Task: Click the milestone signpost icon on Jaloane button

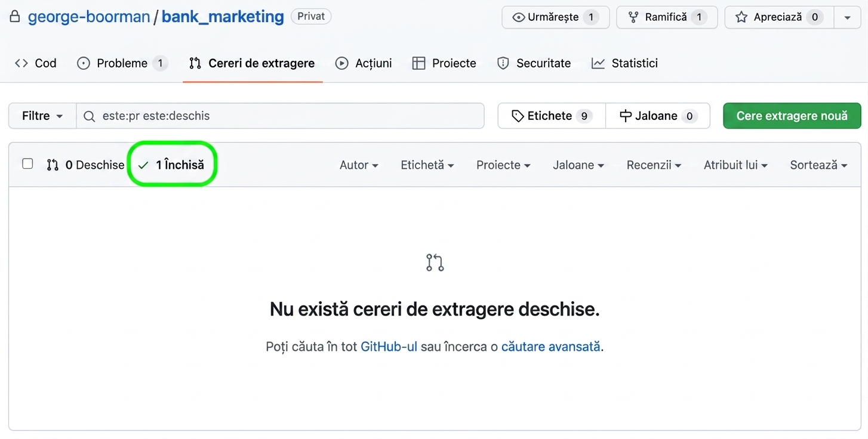Action: [x=626, y=116]
